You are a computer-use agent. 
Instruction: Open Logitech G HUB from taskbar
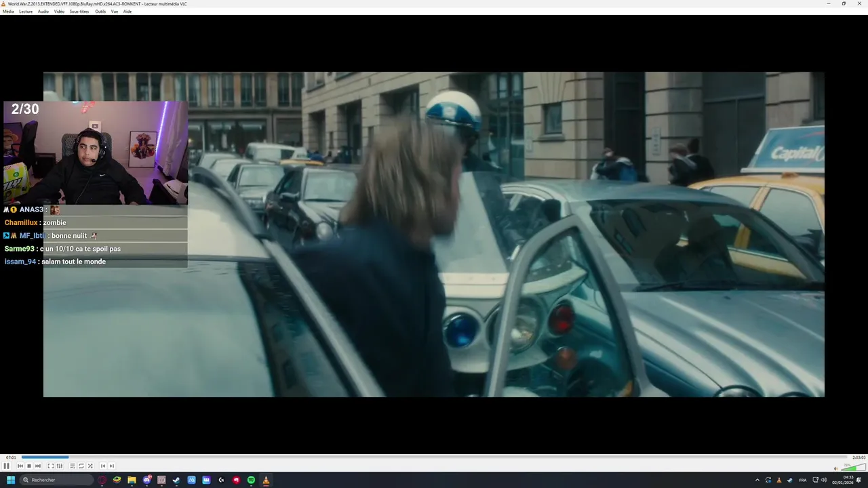point(221,480)
